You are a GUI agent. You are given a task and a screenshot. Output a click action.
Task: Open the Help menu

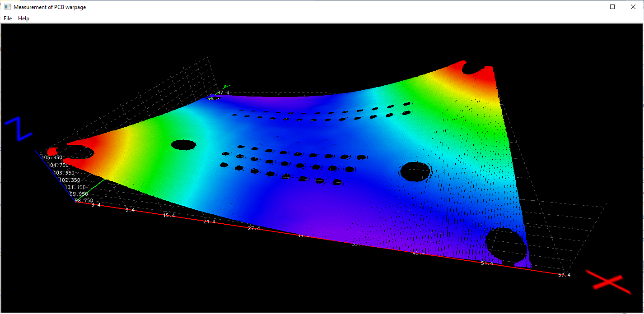point(23,18)
